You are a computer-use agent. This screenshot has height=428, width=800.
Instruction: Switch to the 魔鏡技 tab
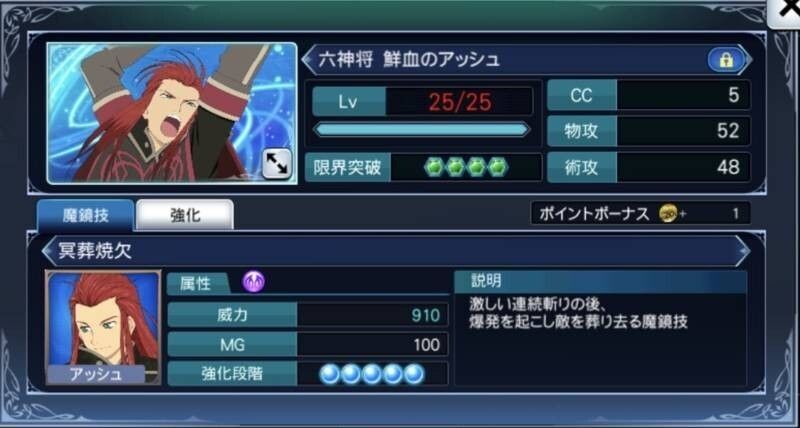85,215
